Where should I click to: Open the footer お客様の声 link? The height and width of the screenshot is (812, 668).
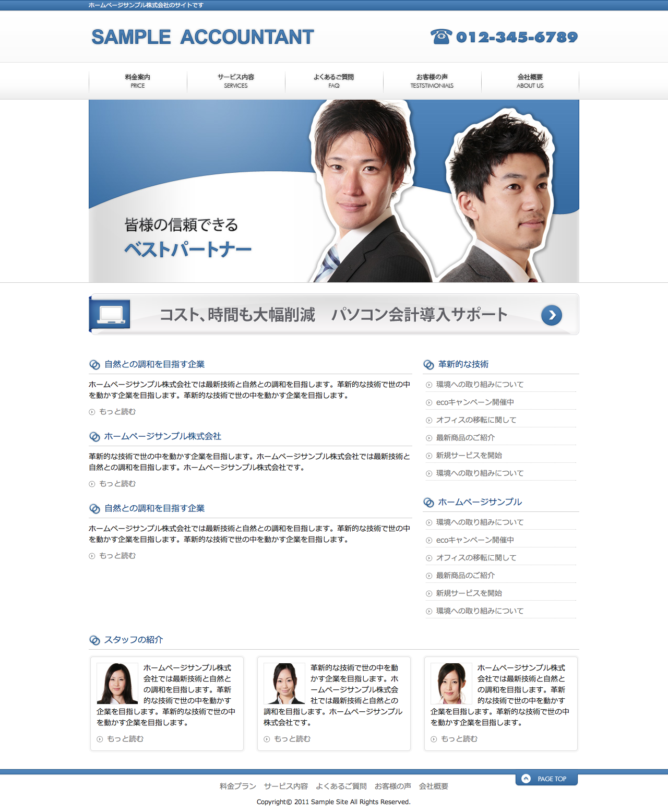click(392, 786)
